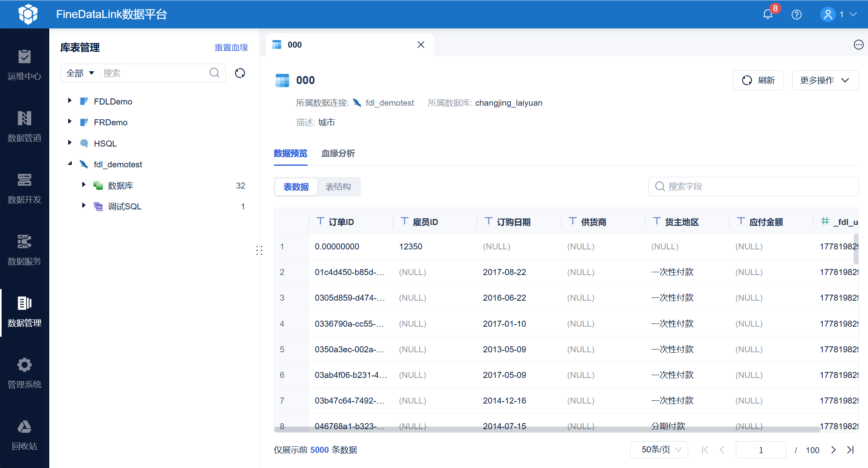Expand the FDLDemo tree node
The width and height of the screenshot is (868, 468).
pyautogui.click(x=70, y=101)
